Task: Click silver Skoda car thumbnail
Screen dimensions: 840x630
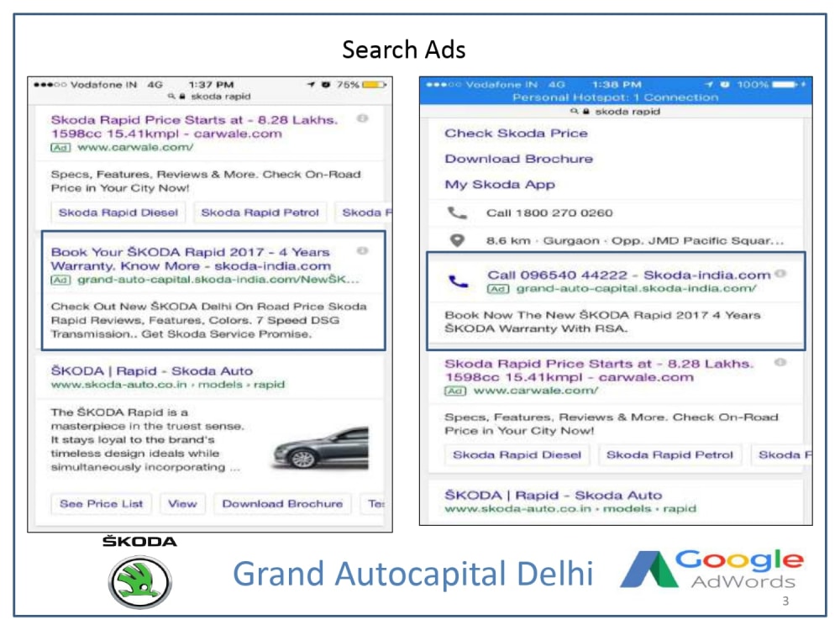Action: pyautogui.click(x=320, y=448)
